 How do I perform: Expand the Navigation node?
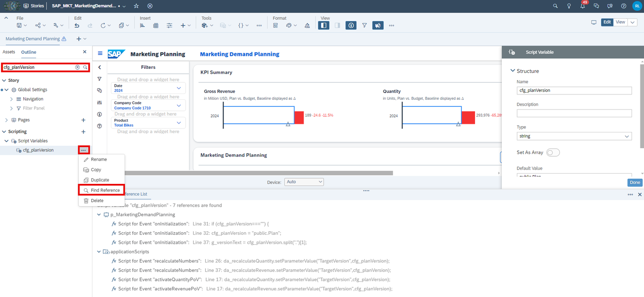[x=12, y=99]
